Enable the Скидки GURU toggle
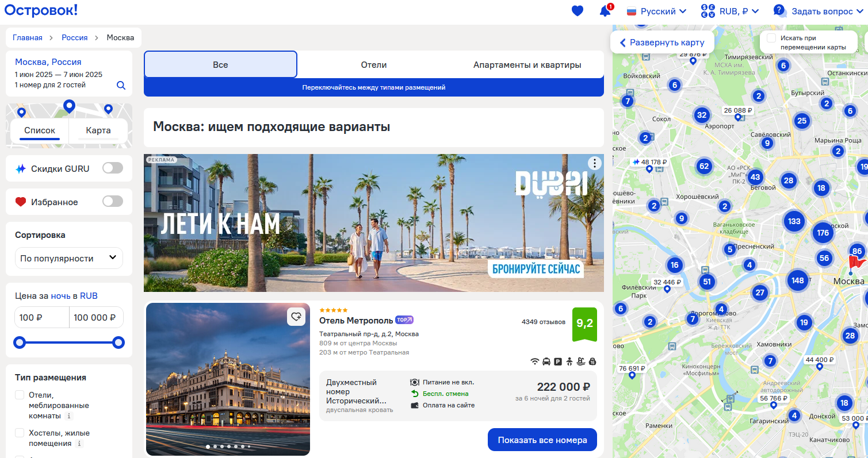This screenshot has height=458, width=868. click(113, 168)
